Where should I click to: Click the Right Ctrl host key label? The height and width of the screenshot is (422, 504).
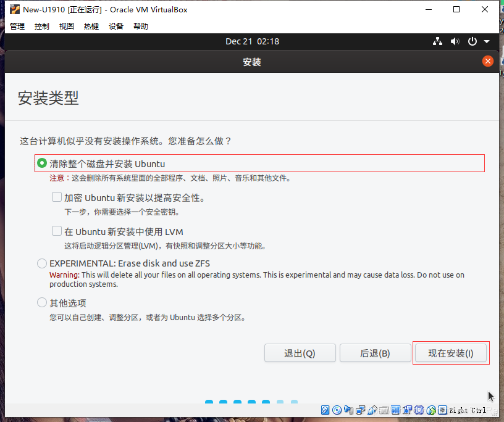pyautogui.click(x=468, y=410)
